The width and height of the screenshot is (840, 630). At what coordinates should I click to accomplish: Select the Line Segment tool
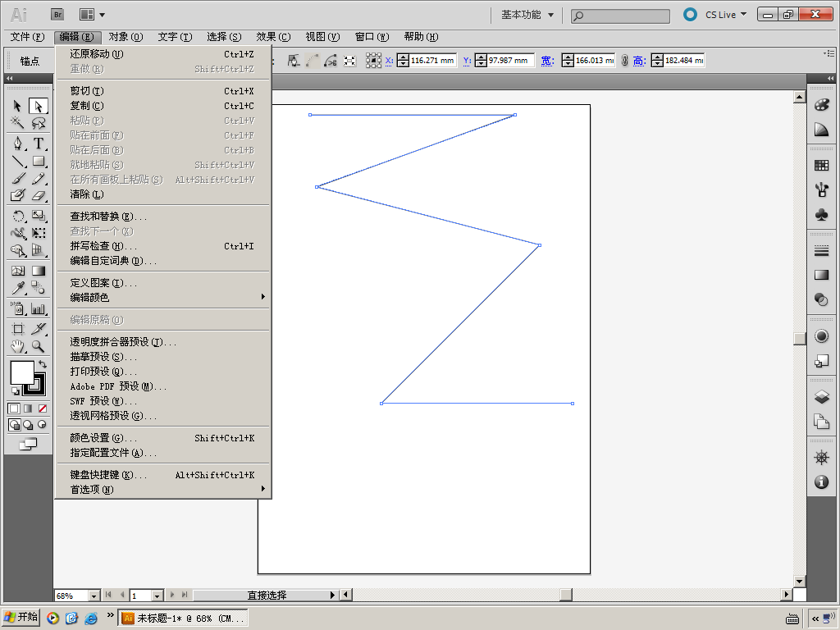pos(17,161)
